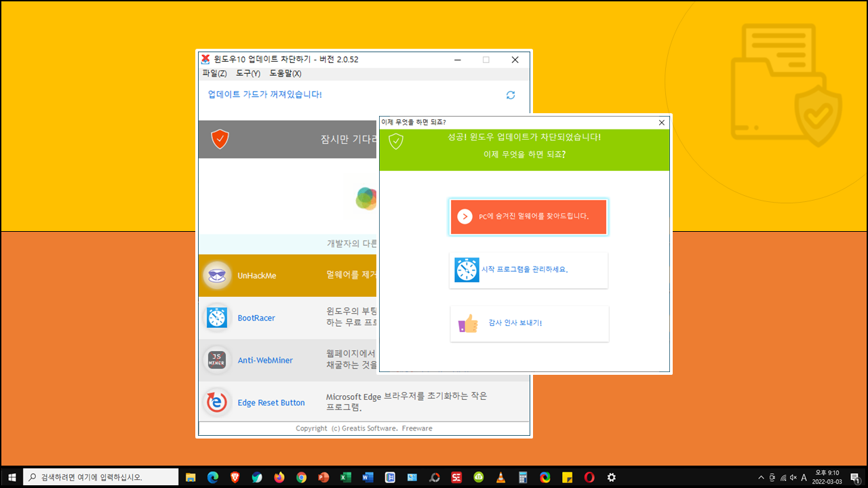Image resolution: width=868 pixels, height=488 pixels.
Task: Click the PC에 숨겨진 멀웨어를 찾아드립니다 button
Action: 529,217
